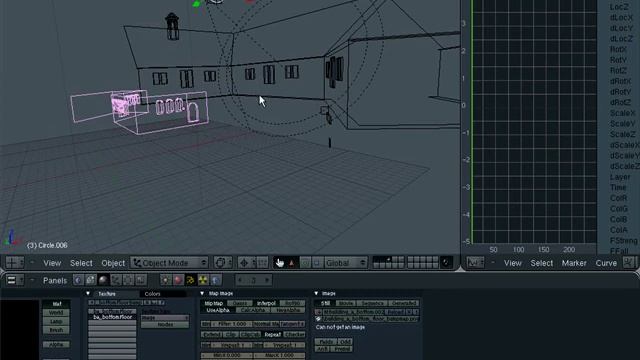
Task: Select the Extend mapping mode
Action: 211,335
